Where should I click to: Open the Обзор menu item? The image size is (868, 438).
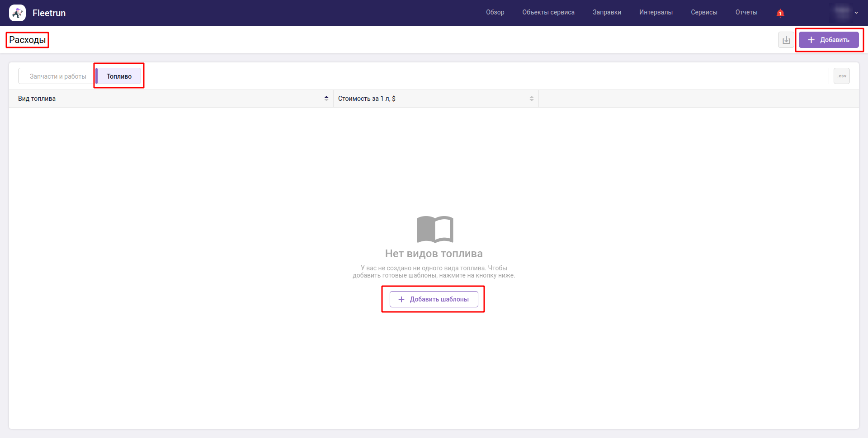(495, 13)
